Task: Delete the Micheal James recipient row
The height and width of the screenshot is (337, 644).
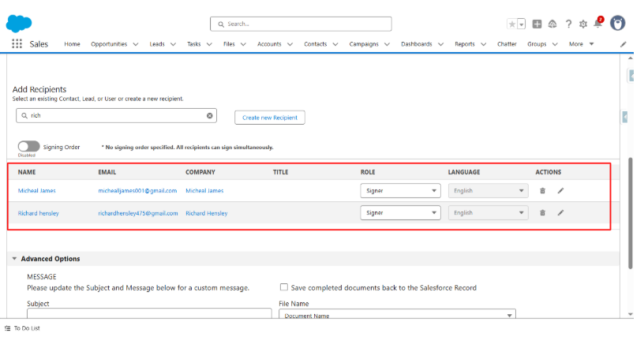Action: [542, 190]
